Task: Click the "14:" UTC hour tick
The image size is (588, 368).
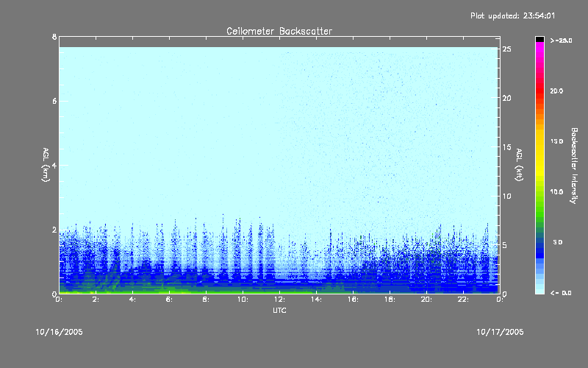Action: 316,300
